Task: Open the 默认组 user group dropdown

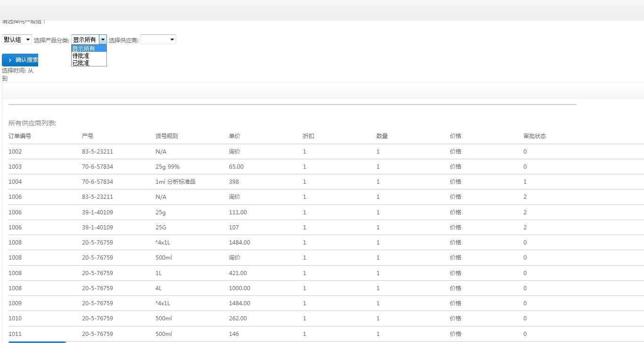Action: 17,40
